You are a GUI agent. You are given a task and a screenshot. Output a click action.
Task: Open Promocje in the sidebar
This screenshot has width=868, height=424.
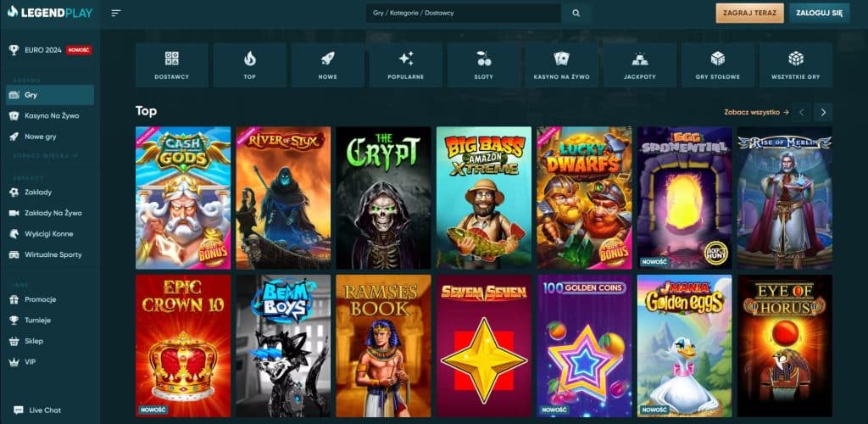42,299
